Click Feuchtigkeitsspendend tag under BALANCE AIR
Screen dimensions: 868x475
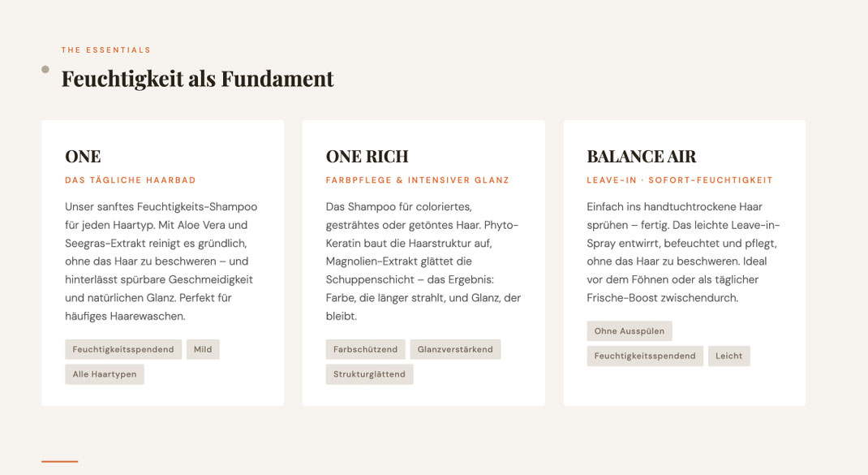(x=645, y=356)
